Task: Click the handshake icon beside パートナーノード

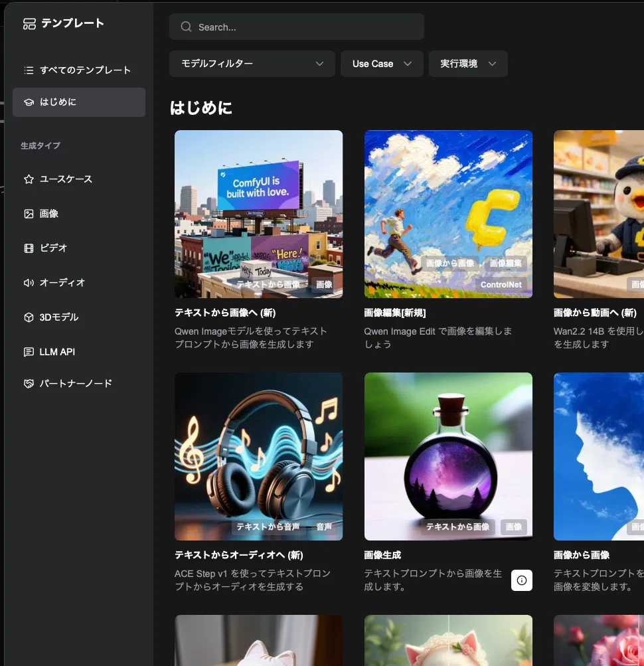Action: click(29, 384)
